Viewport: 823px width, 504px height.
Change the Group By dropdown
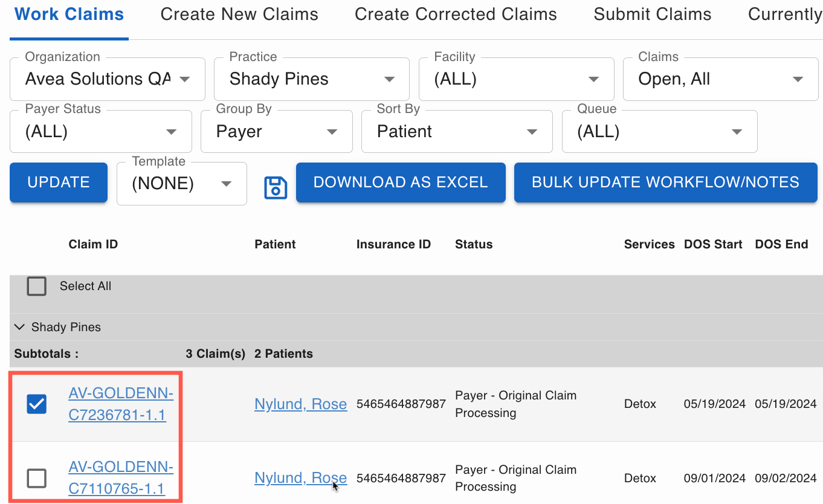[x=276, y=132]
